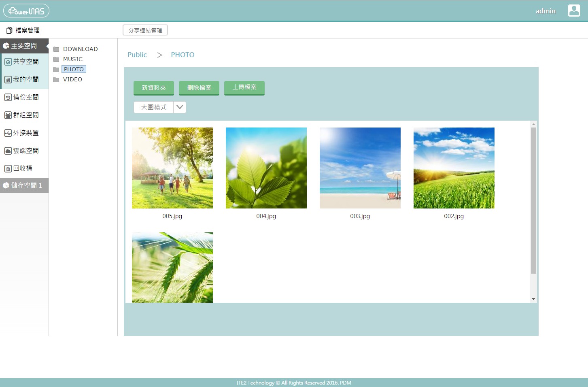Click the main space pie chart icon
The height and width of the screenshot is (387, 588).
pyautogui.click(x=6, y=46)
